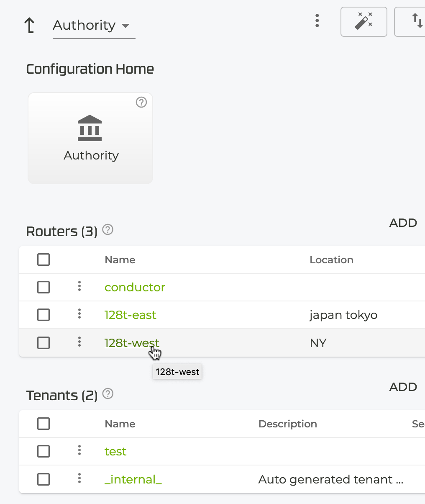The height and width of the screenshot is (504, 425).
Task: Show help for Routers section
Action: [x=108, y=230]
